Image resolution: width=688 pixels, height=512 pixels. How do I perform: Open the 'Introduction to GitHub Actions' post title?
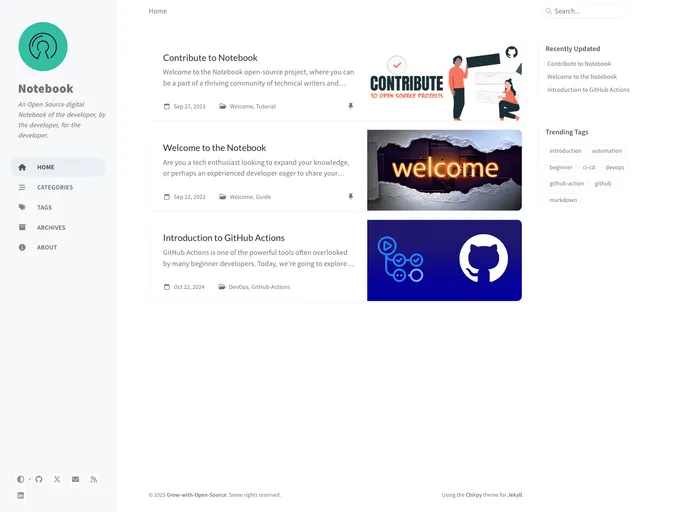pyautogui.click(x=224, y=238)
